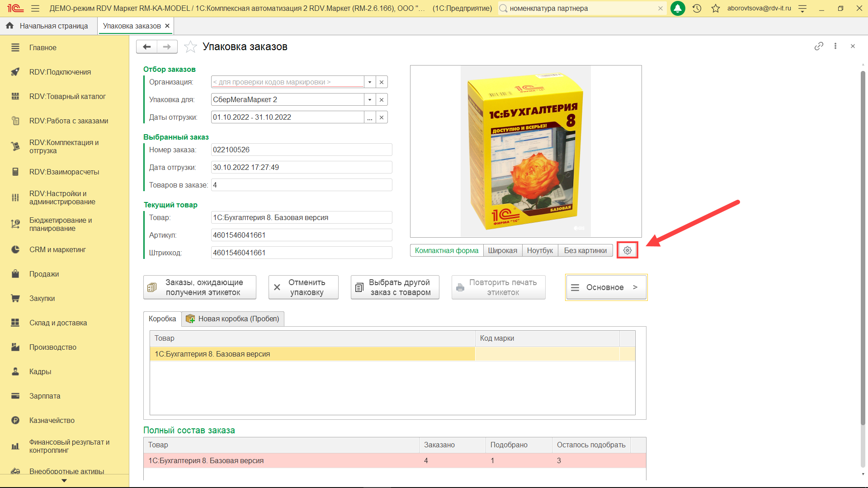Click the Штрихкод input field
This screenshot has height=488, width=868.
tap(301, 253)
